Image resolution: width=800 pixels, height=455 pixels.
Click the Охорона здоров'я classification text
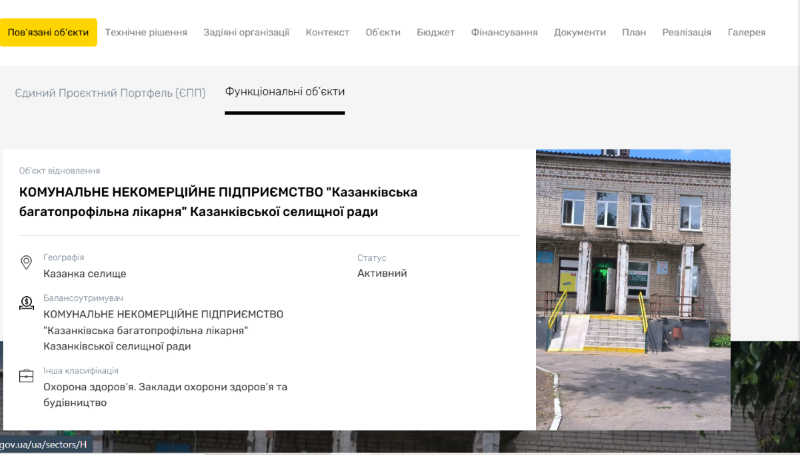point(165,394)
